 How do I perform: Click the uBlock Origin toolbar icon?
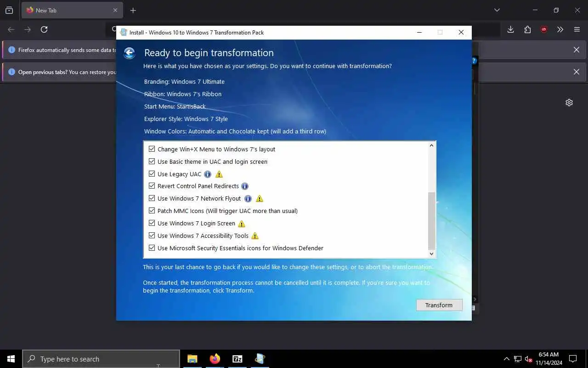coord(544,29)
